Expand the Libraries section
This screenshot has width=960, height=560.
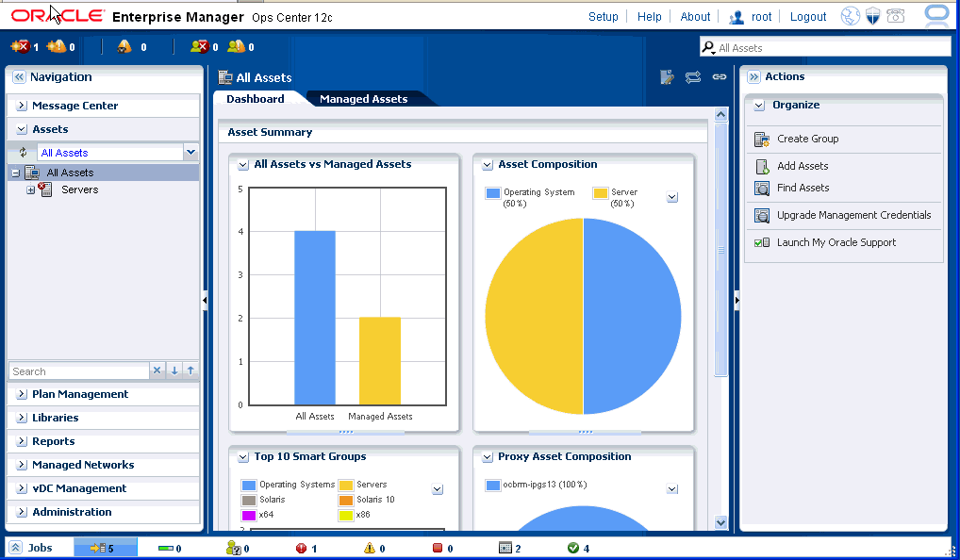[22, 418]
